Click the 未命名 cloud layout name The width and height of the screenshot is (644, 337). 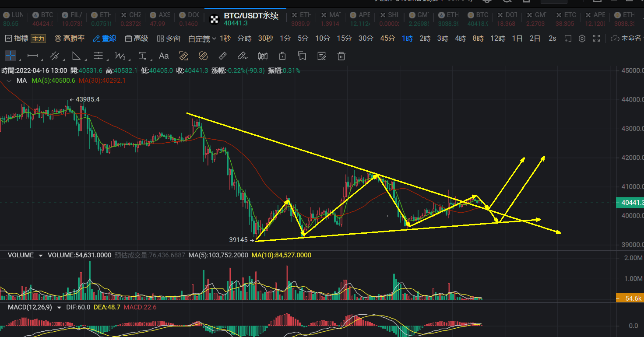coord(627,39)
